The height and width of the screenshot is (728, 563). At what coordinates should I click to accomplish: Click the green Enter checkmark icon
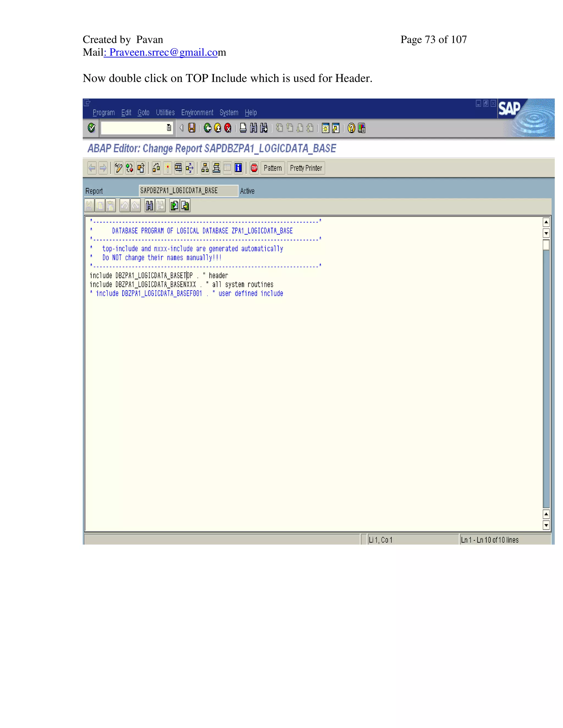coord(91,128)
